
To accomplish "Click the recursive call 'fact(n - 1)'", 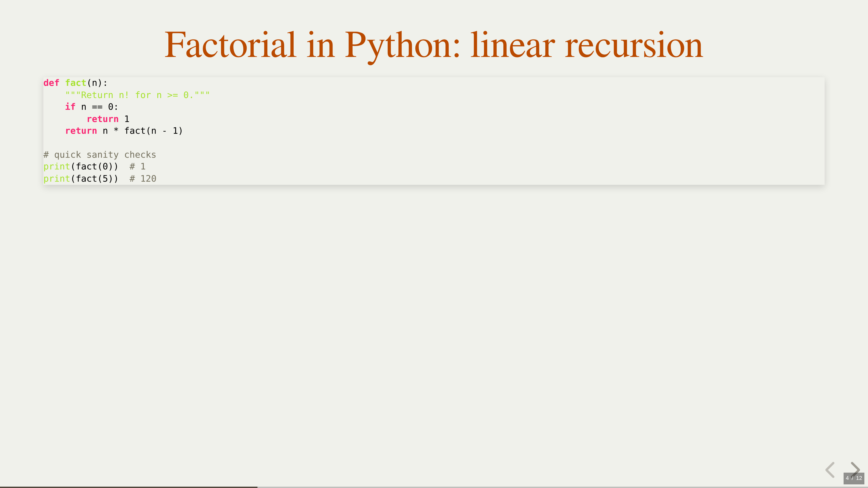I will pyautogui.click(x=153, y=131).
